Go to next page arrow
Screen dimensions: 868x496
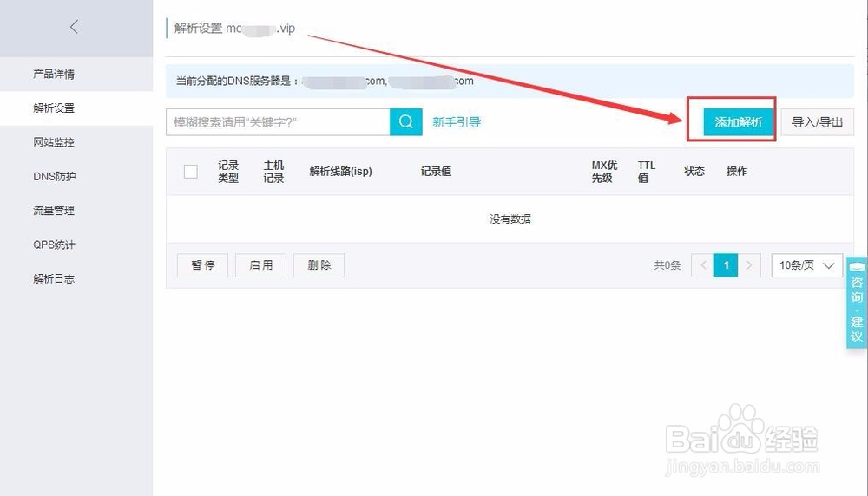click(x=749, y=265)
